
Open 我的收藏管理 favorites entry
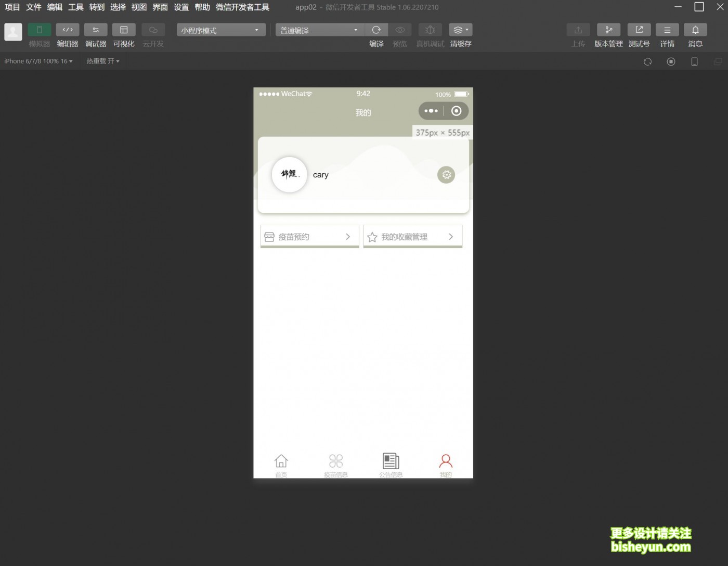(x=412, y=237)
